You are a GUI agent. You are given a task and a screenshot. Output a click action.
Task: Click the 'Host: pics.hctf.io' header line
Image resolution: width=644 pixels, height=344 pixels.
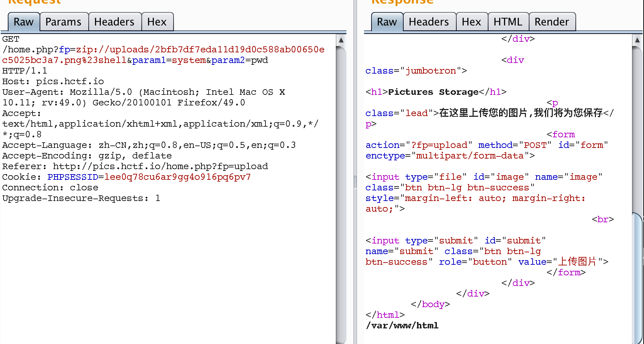(x=53, y=81)
